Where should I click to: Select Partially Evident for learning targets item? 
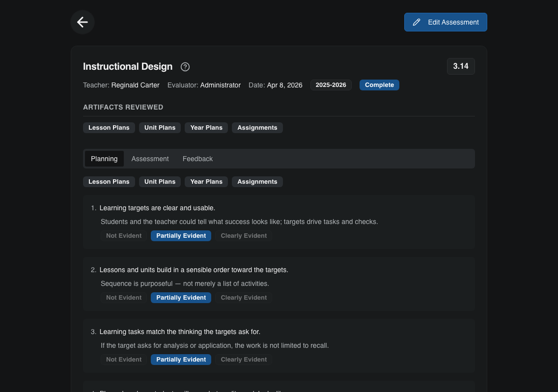181,236
